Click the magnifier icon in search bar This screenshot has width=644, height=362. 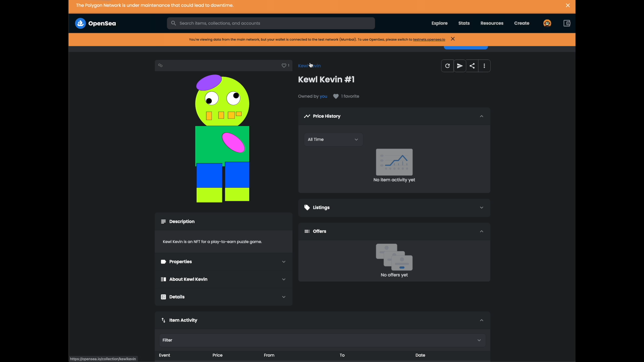(x=173, y=23)
